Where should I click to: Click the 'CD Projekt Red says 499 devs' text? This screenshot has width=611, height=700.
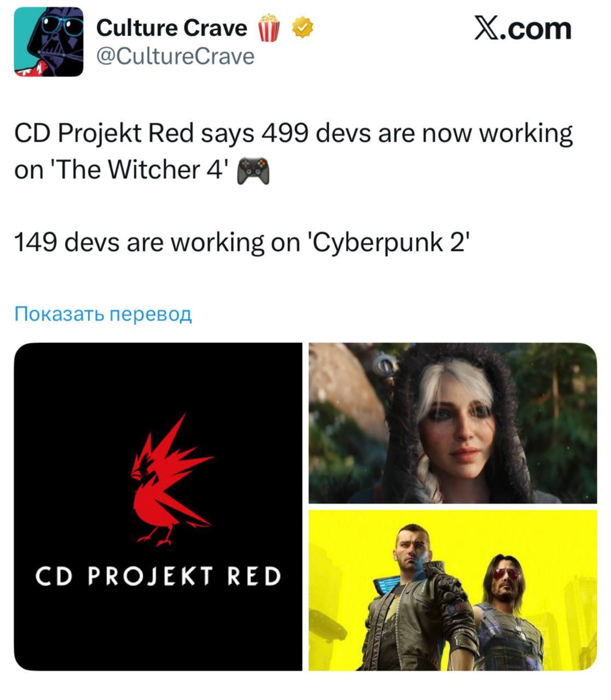[x=162, y=133]
